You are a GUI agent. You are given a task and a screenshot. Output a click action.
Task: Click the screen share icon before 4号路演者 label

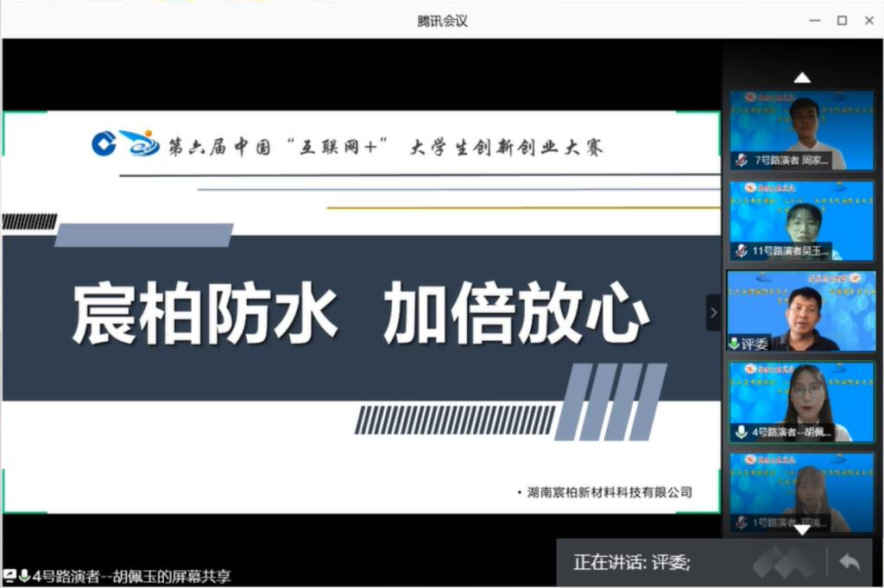[x=9, y=576]
